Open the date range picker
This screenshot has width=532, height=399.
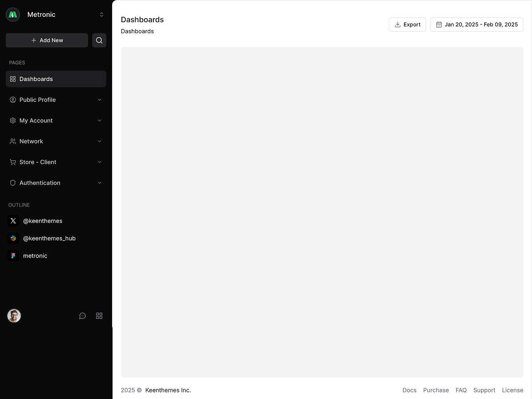(x=477, y=24)
